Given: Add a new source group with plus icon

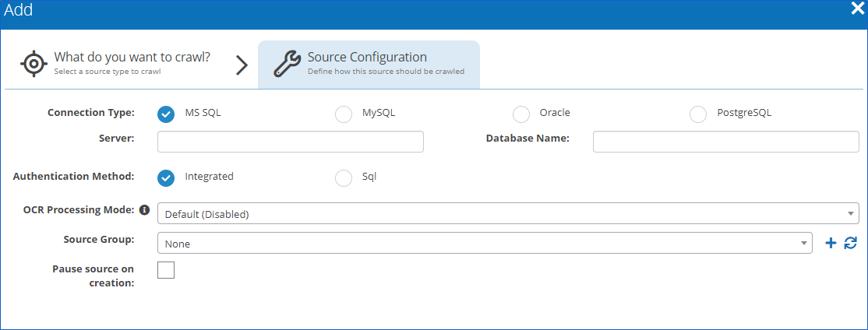Looking at the screenshot, I should tap(831, 244).
